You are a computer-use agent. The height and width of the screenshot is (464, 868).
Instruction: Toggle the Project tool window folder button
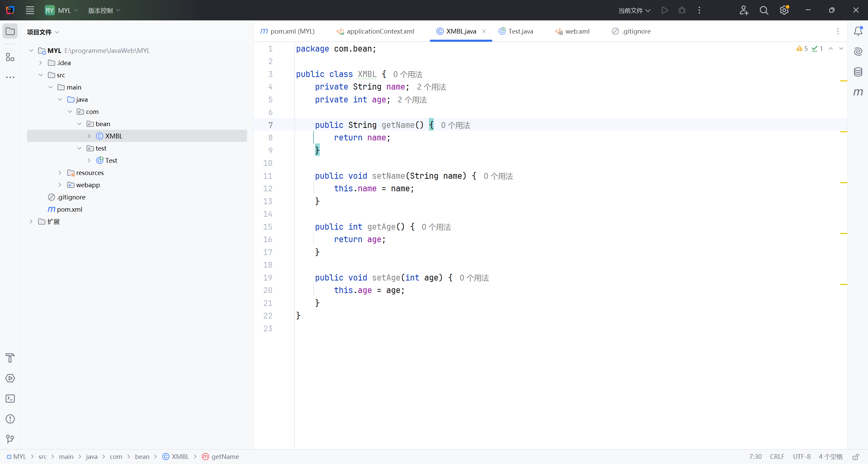(x=10, y=31)
